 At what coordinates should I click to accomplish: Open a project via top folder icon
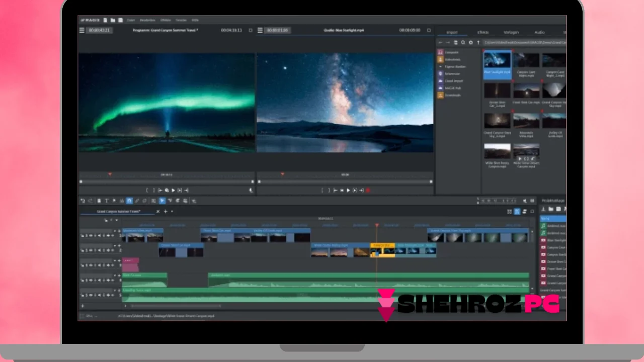pos(113,20)
